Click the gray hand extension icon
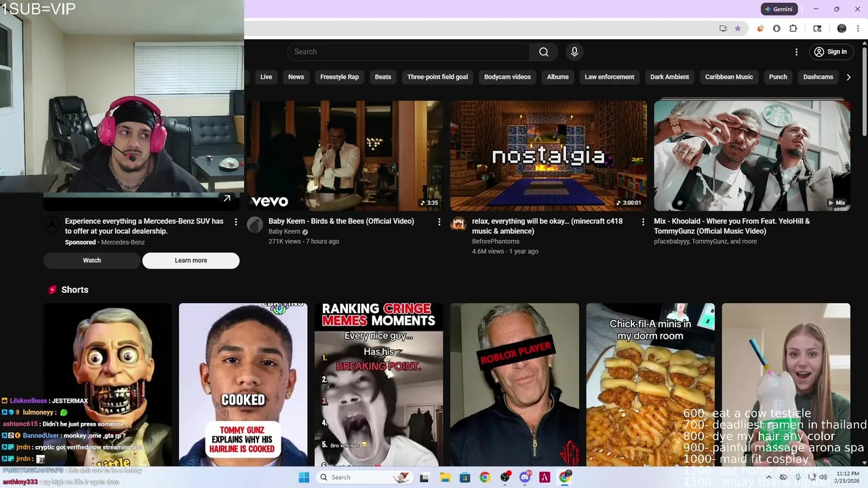Screen dimensions: 868x488 point(776,28)
